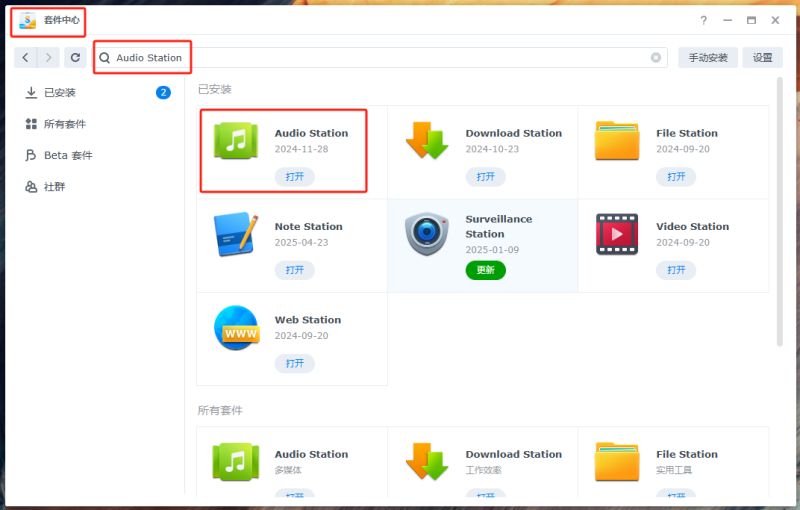Click the Web Station globe icon
800x510 pixels.
[236, 327]
